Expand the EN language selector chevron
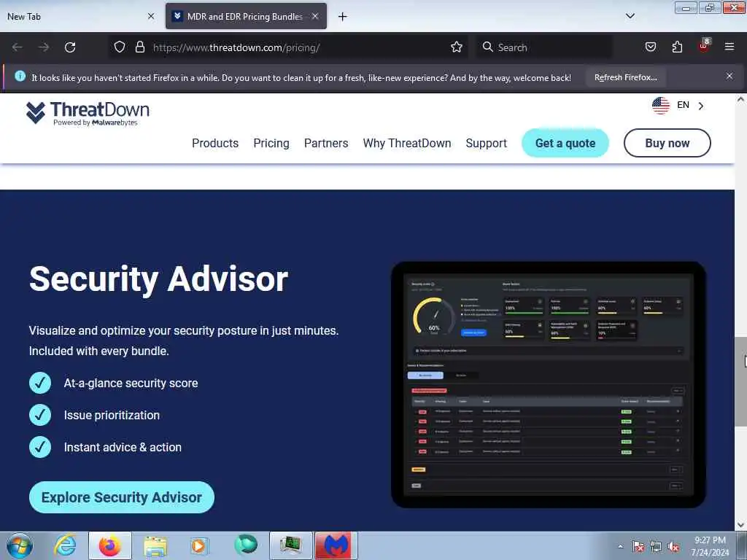 tap(701, 106)
